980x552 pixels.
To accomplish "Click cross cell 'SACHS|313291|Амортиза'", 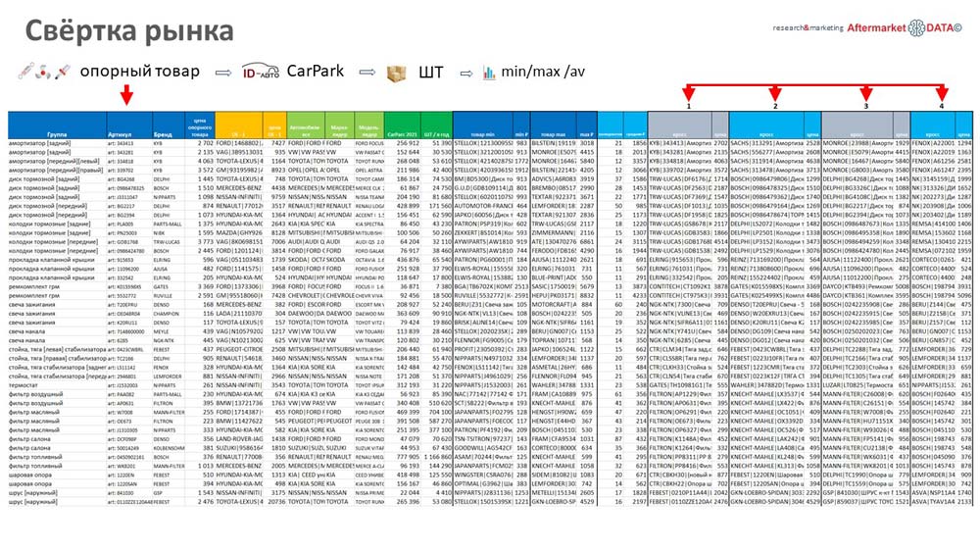I will click(x=767, y=144).
